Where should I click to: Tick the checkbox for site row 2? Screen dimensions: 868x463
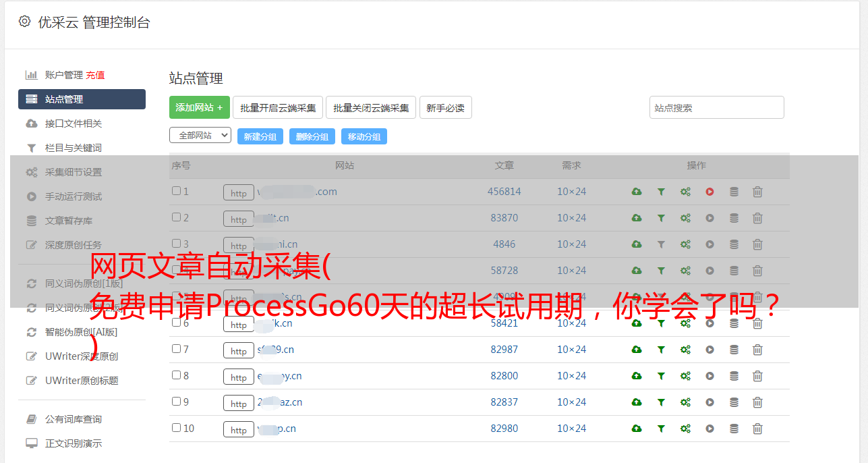pos(176,217)
